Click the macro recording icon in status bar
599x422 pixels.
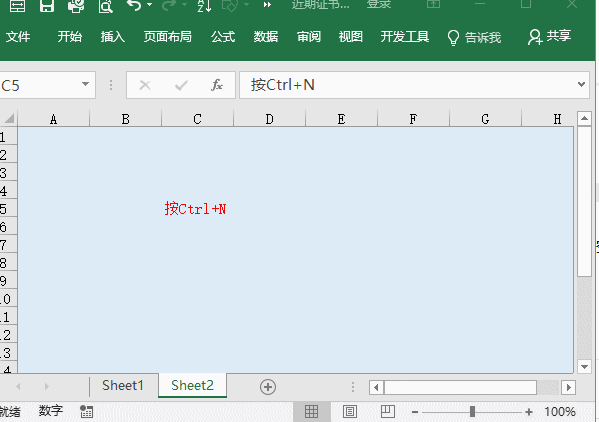(86, 411)
